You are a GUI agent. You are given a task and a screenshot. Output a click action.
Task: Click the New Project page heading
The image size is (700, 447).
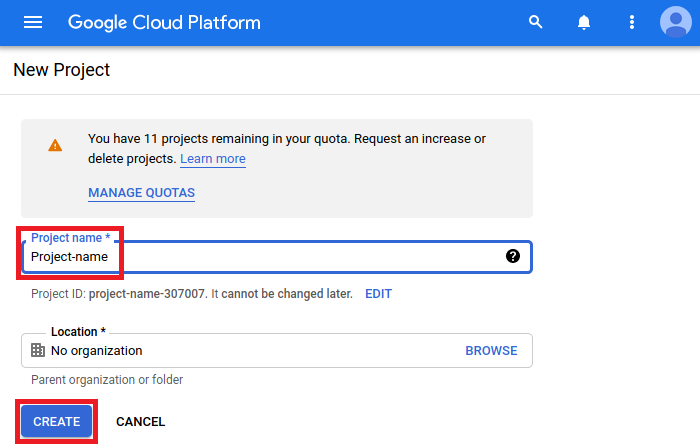[61, 70]
